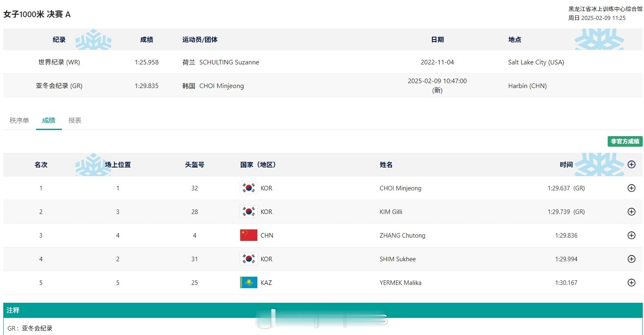Screen dimensions: 644x335
Task: Click time 1:29.637 (GR)
Action: 566,188
